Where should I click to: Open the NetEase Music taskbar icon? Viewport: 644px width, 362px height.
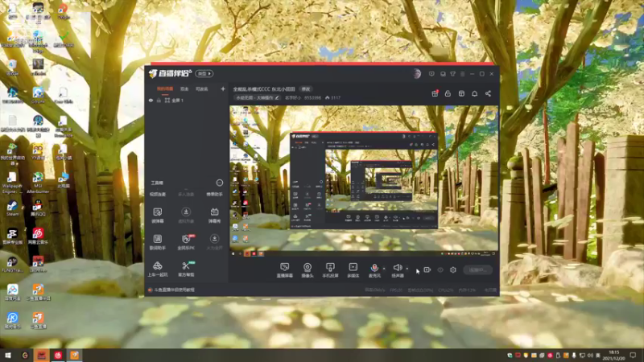tap(58, 355)
